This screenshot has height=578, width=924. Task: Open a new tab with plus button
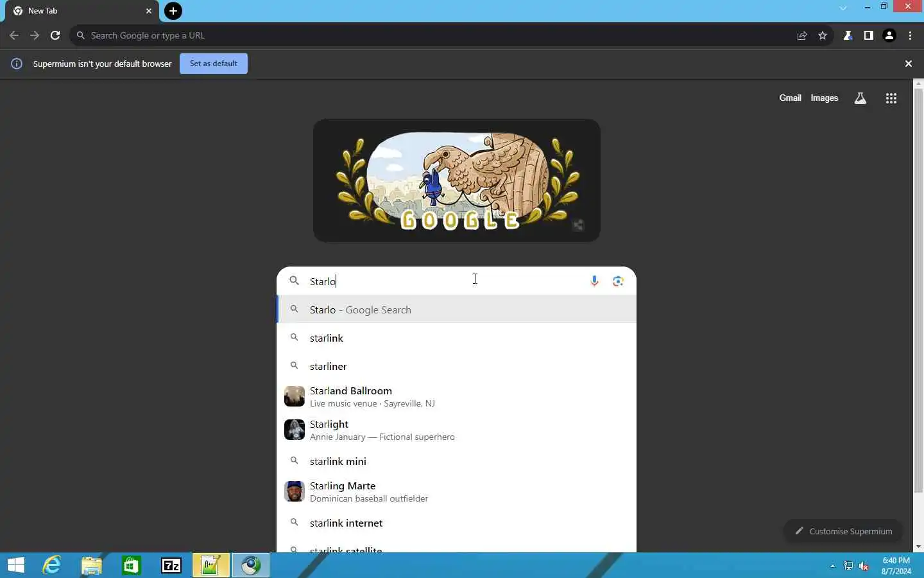pos(173,11)
